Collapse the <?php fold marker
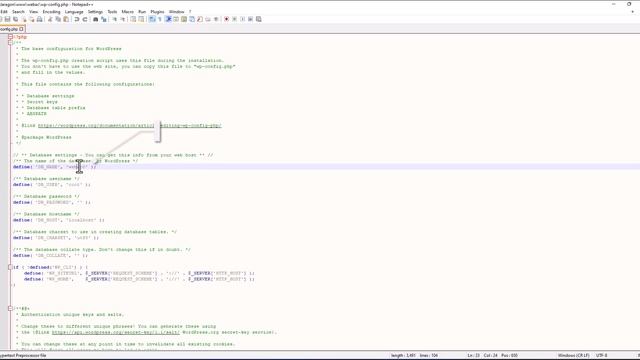Image resolution: width=640 pixels, height=360 pixels. click(x=10, y=37)
